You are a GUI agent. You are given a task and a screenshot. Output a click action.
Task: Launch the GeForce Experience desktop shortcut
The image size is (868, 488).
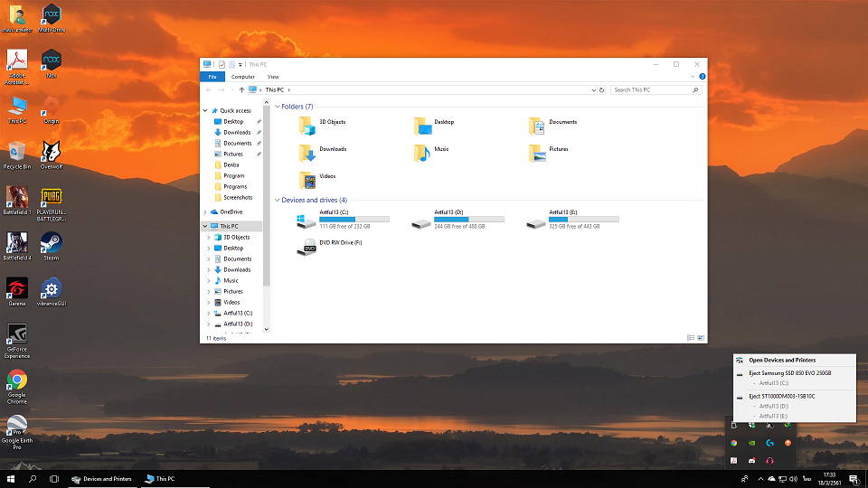pyautogui.click(x=16, y=335)
